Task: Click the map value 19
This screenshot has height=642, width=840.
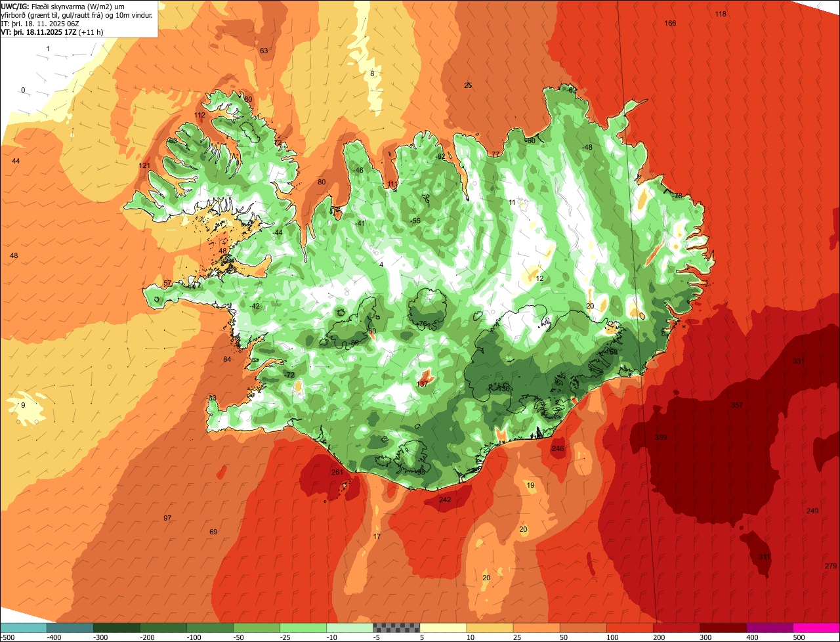Action: [x=531, y=486]
